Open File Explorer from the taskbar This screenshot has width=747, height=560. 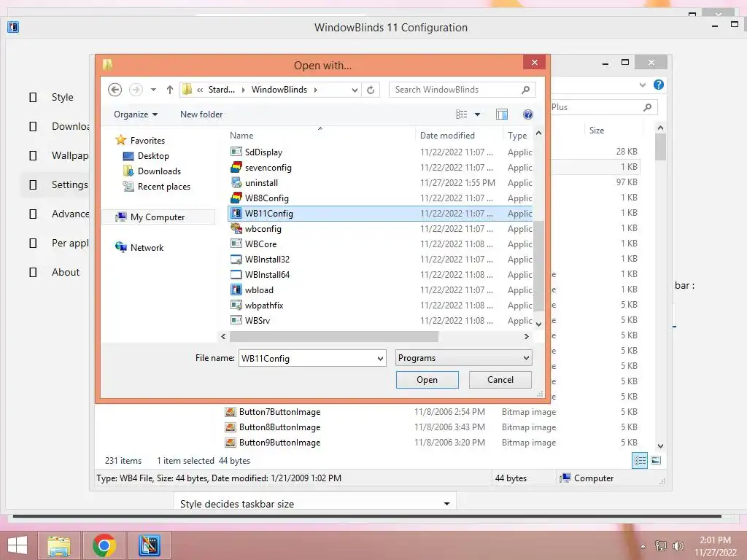tap(59, 545)
